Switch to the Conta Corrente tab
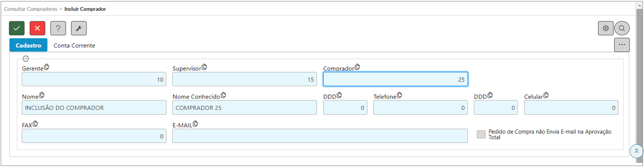The width and height of the screenshot is (644, 167). pyautogui.click(x=75, y=46)
